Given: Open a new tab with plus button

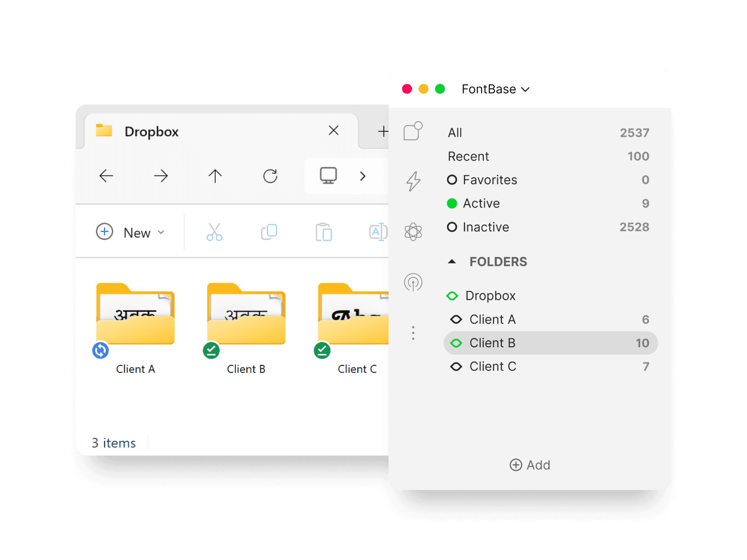Looking at the screenshot, I should click(x=383, y=132).
